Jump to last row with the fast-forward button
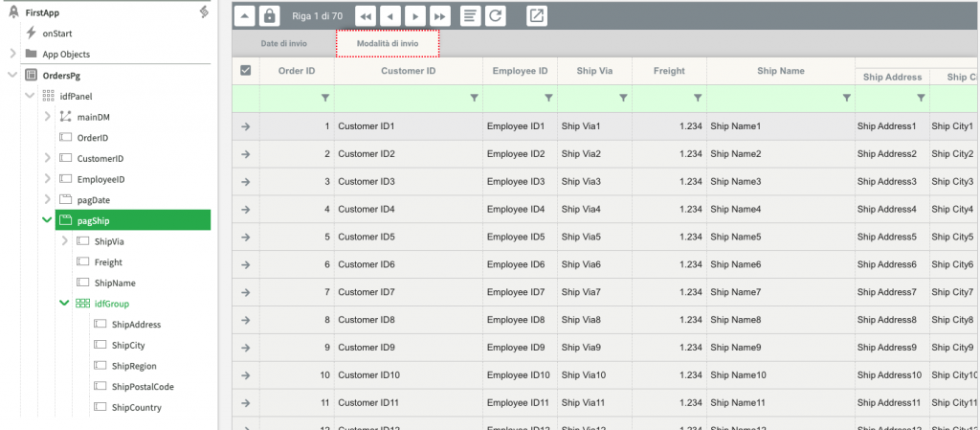The image size is (980, 430). click(x=439, y=16)
